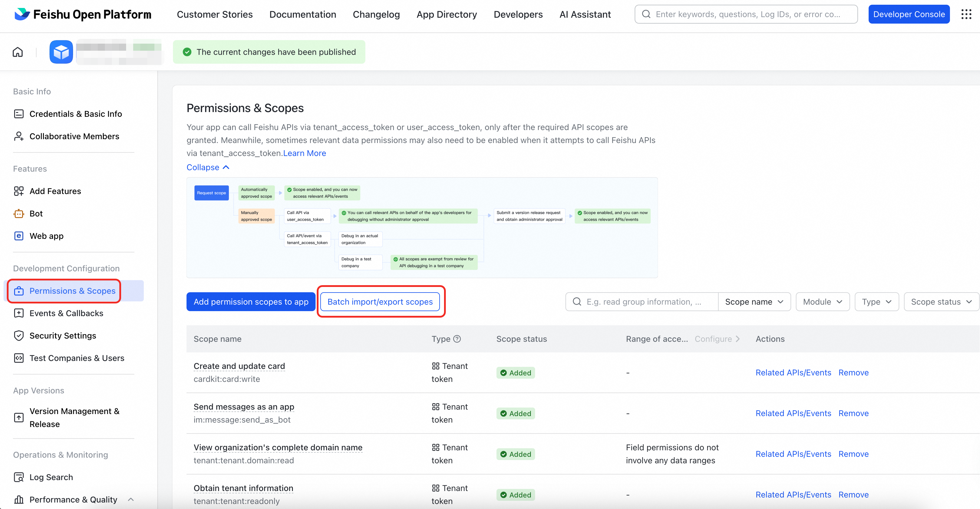Click the scope search input field
The width and height of the screenshot is (980, 509).
point(643,301)
